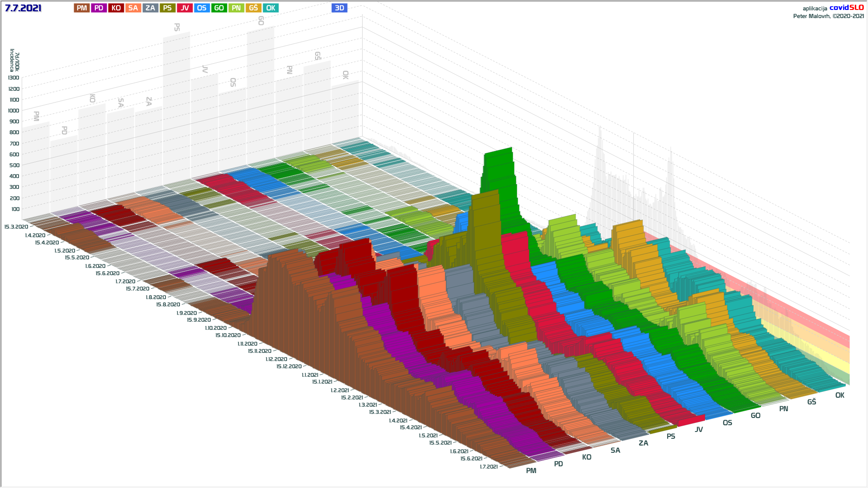868x488 pixels.
Task: Click the 15.3.2020 date axis marker
Action: coord(16,227)
